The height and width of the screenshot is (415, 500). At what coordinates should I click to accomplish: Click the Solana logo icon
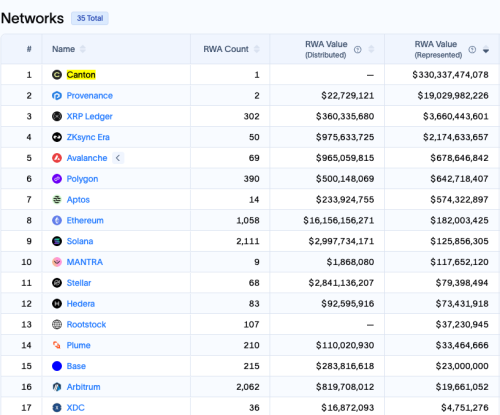point(57,241)
